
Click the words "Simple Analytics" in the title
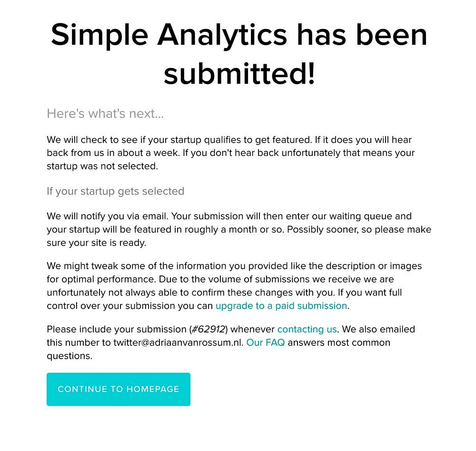[169, 35]
